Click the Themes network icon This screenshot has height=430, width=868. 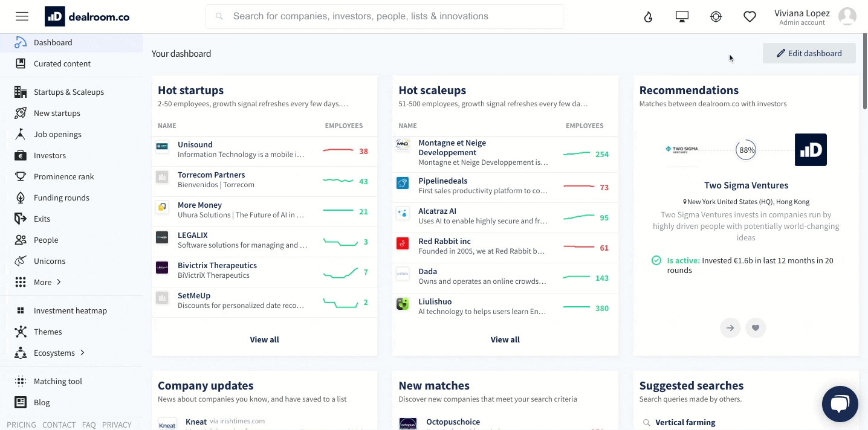(21, 332)
